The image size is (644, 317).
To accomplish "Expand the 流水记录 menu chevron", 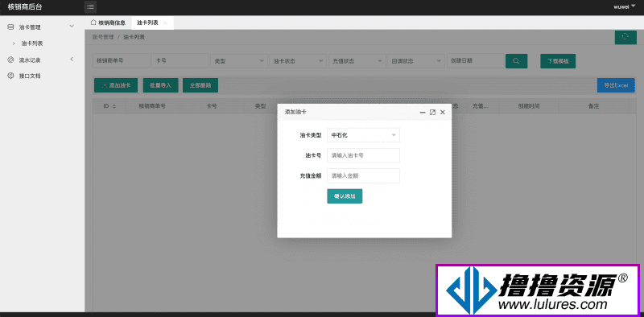I will pyautogui.click(x=72, y=59).
